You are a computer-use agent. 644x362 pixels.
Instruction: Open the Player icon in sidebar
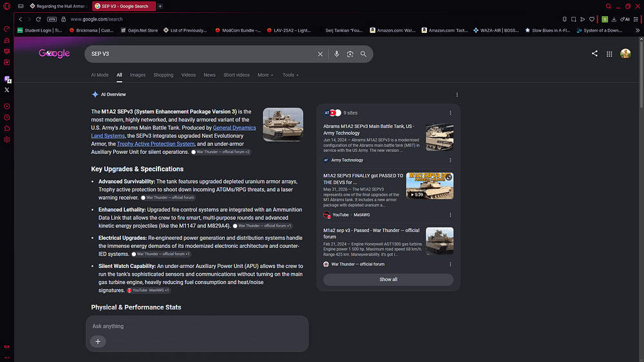click(x=7, y=106)
